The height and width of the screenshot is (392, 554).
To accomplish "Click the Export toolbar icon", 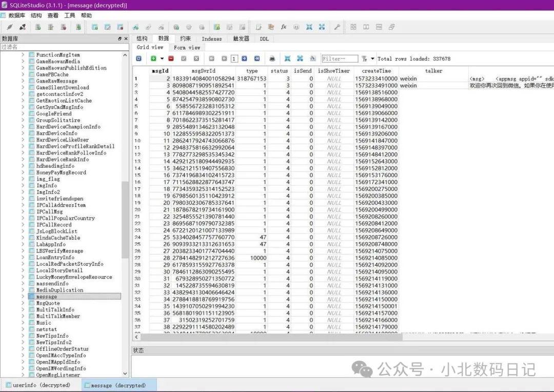I will pyautogui.click(x=322, y=27).
